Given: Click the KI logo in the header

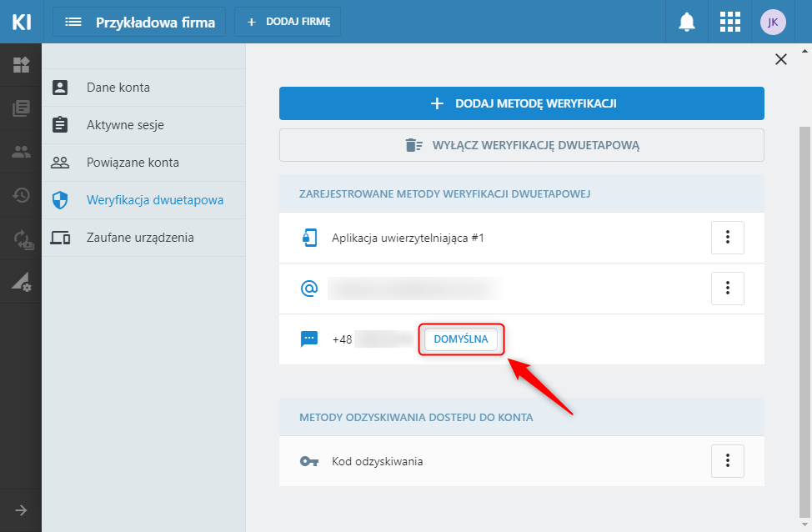Looking at the screenshot, I should (21, 22).
